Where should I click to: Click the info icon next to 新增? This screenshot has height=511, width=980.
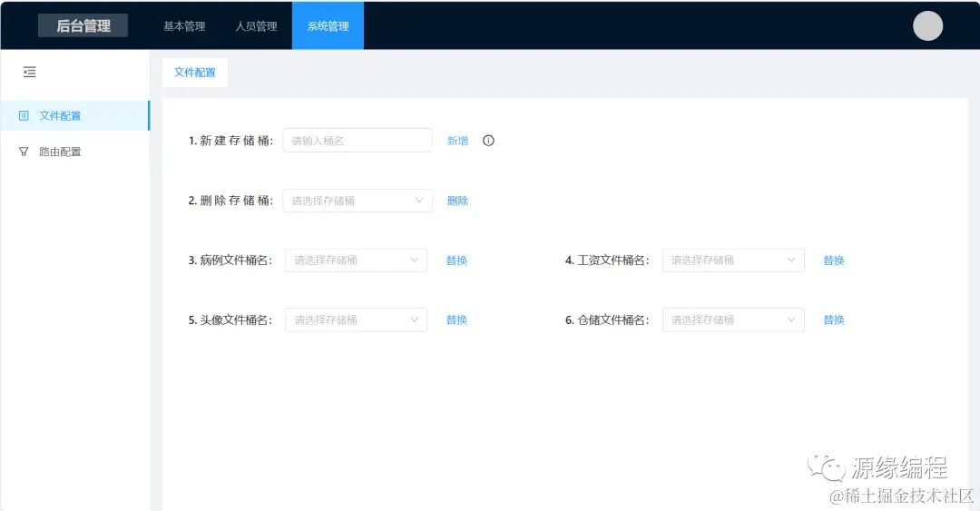(x=488, y=141)
